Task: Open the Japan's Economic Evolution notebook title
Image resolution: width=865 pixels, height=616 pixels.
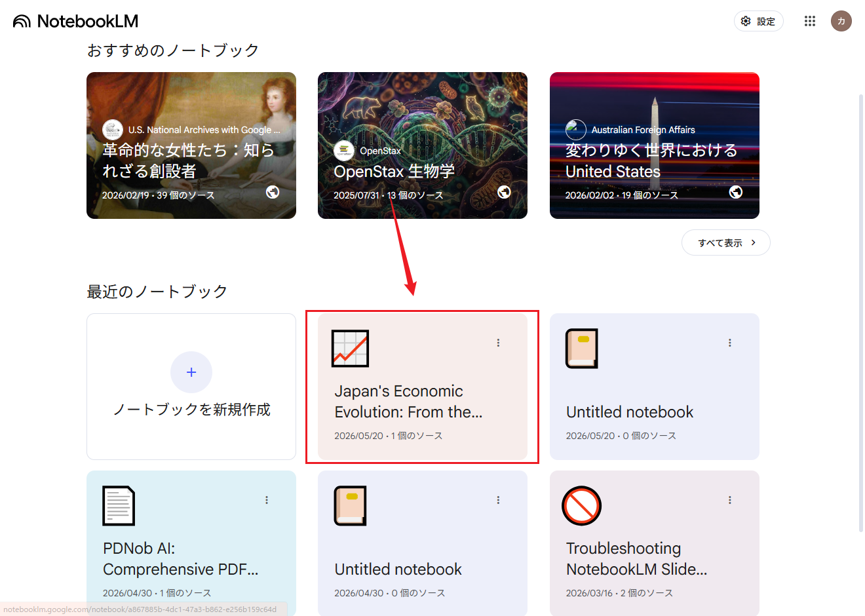Action: click(408, 402)
